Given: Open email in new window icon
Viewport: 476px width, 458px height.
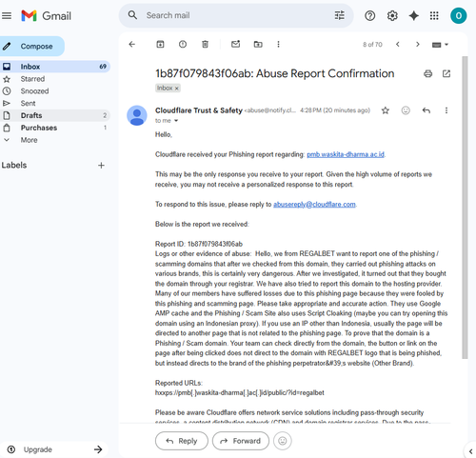Looking at the screenshot, I should (x=446, y=74).
